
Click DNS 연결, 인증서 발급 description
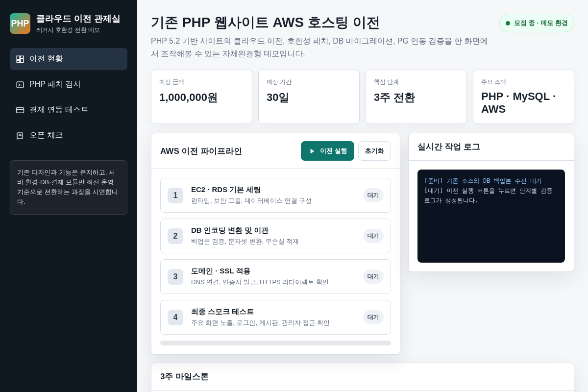260,282
